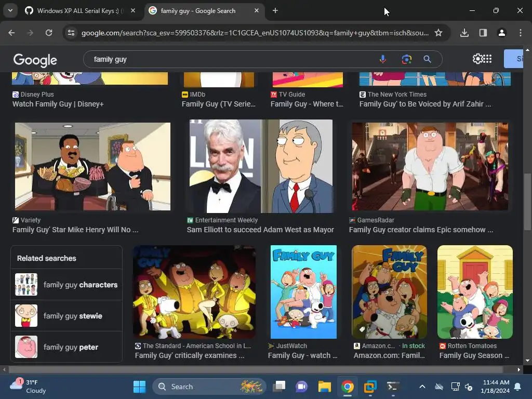This screenshot has height=399, width=532.
Task: Open File Explorer from taskbar
Action: (x=324, y=387)
